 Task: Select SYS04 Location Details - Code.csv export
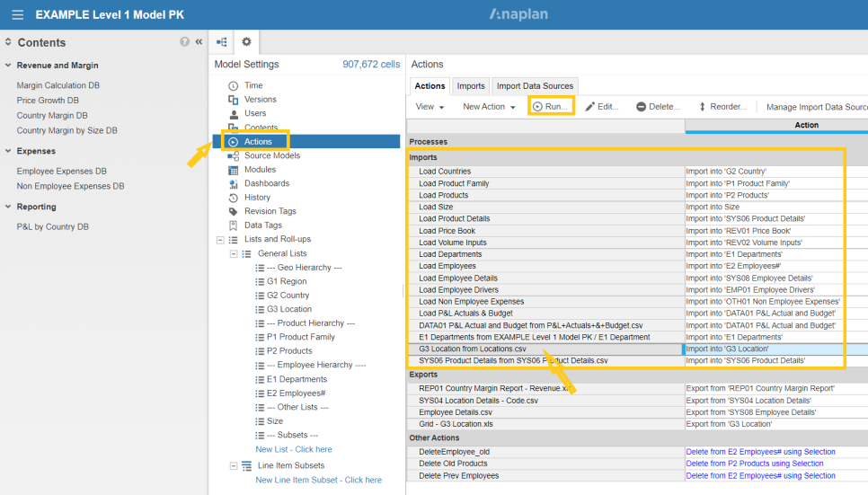click(x=545, y=401)
